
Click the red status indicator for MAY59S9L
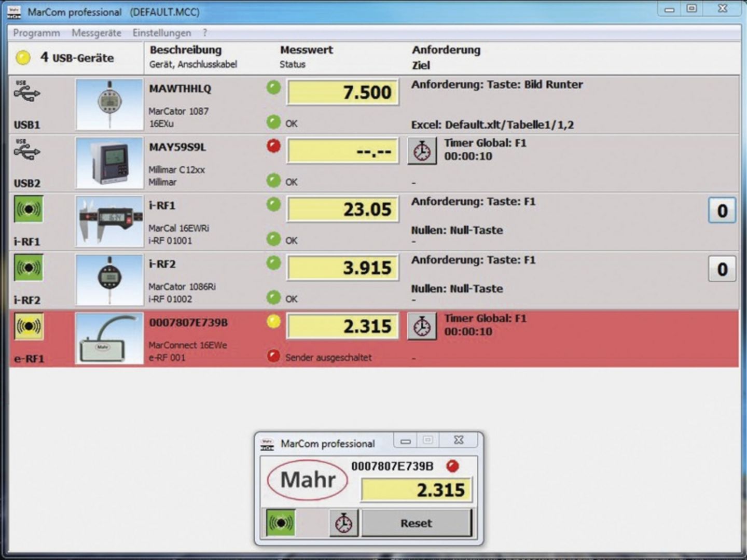pyautogui.click(x=273, y=146)
